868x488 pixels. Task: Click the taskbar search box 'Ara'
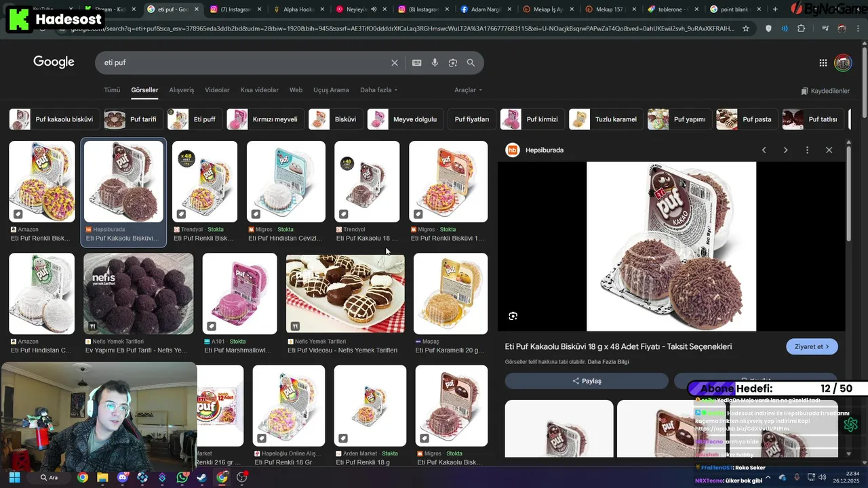50,477
